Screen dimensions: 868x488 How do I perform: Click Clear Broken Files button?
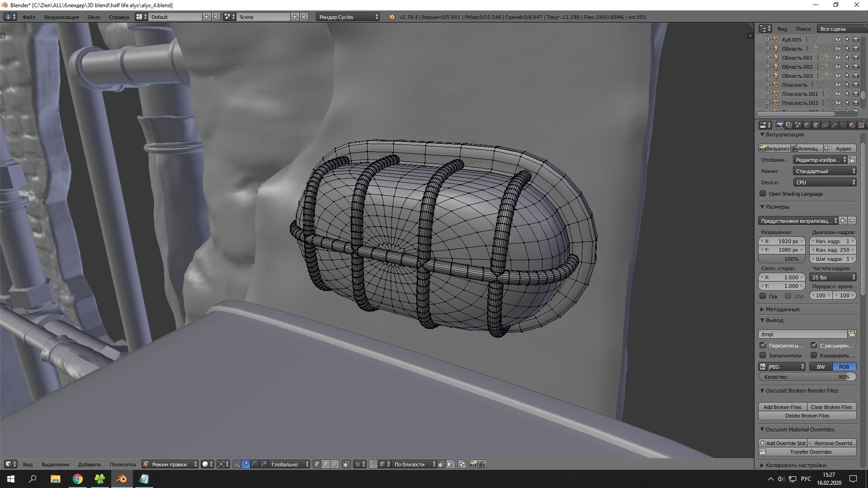tap(831, 407)
